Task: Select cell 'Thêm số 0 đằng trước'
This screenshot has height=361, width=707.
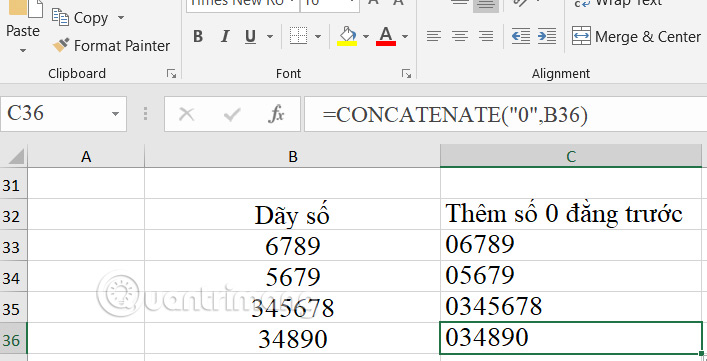Action: point(571,215)
